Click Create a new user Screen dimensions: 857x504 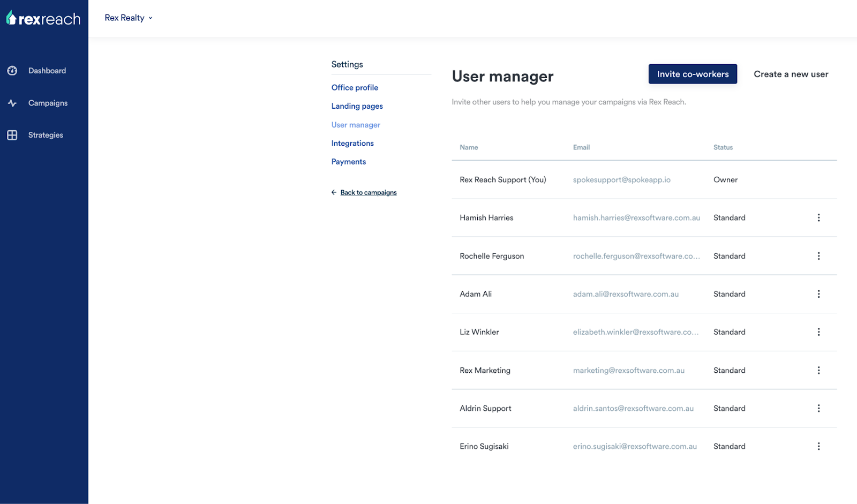click(x=791, y=74)
